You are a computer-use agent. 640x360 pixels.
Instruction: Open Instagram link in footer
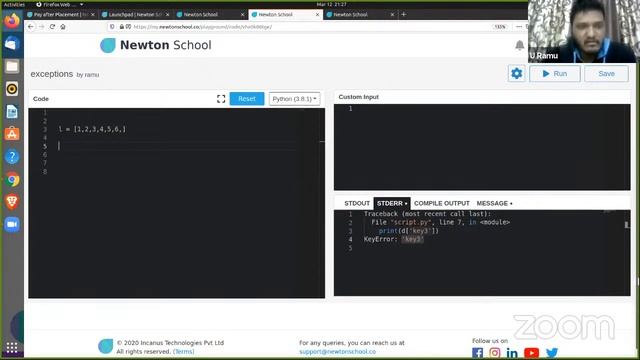[x=494, y=352]
